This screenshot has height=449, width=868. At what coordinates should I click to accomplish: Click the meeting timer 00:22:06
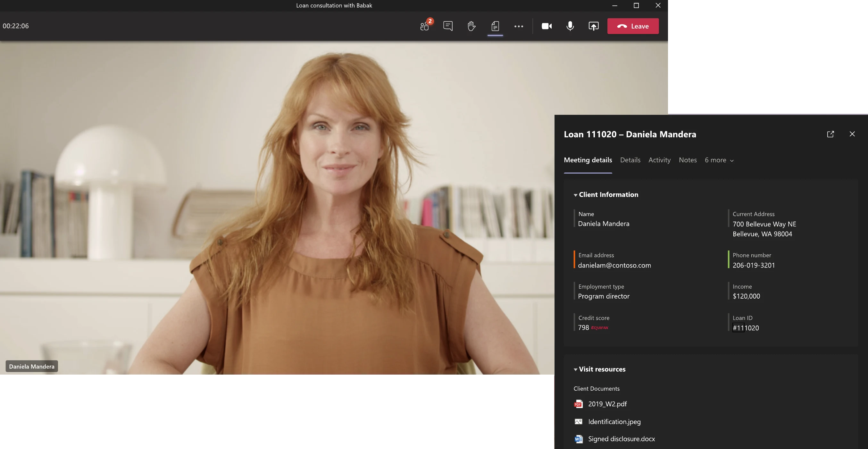point(16,26)
